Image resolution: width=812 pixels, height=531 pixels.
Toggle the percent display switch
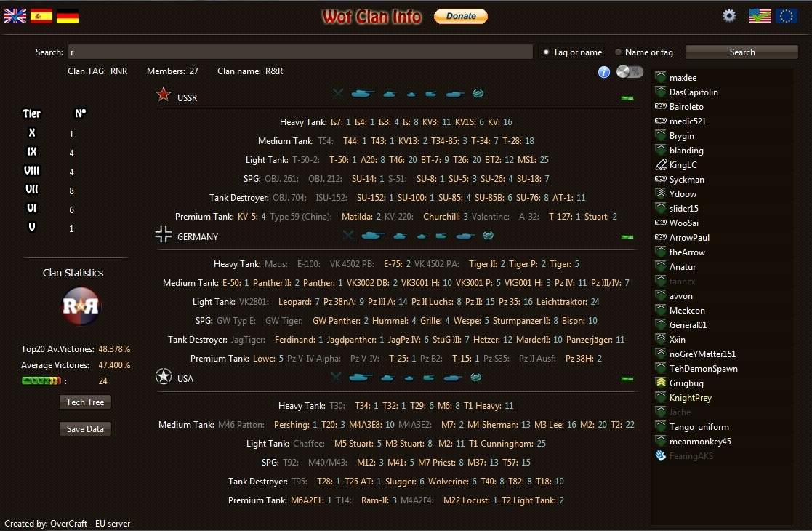click(x=630, y=72)
